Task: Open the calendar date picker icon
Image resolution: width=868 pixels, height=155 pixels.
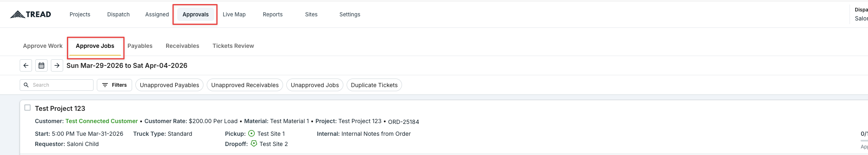Action: pos(41,65)
